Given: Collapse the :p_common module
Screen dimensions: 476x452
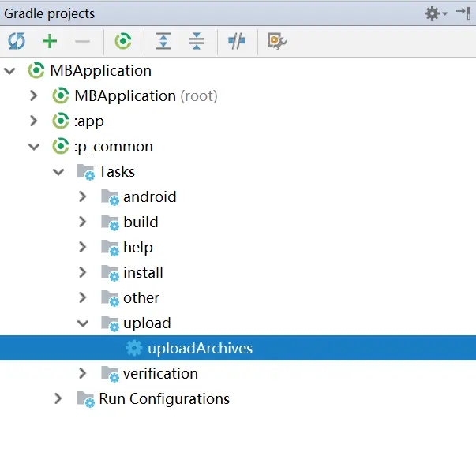Looking at the screenshot, I should 34,147.
